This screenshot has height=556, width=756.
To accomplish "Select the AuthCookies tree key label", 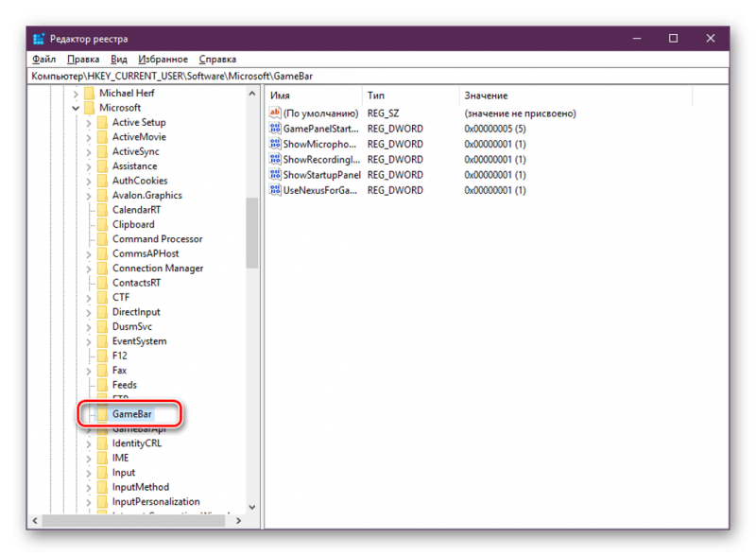I will [140, 181].
